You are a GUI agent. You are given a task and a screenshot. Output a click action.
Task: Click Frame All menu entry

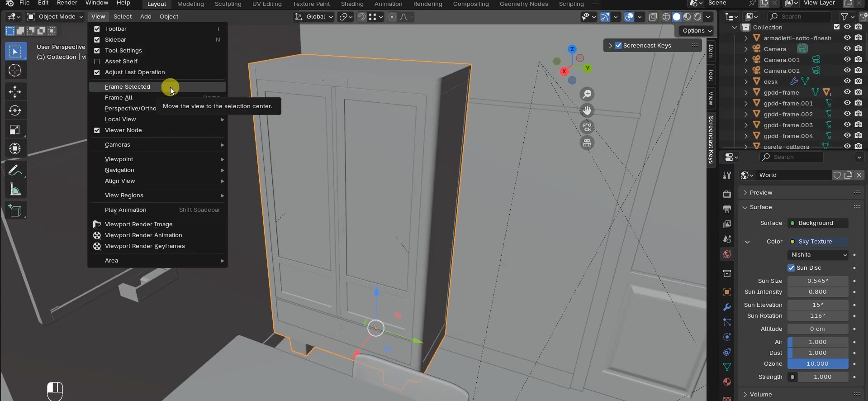click(x=119, y=98)
